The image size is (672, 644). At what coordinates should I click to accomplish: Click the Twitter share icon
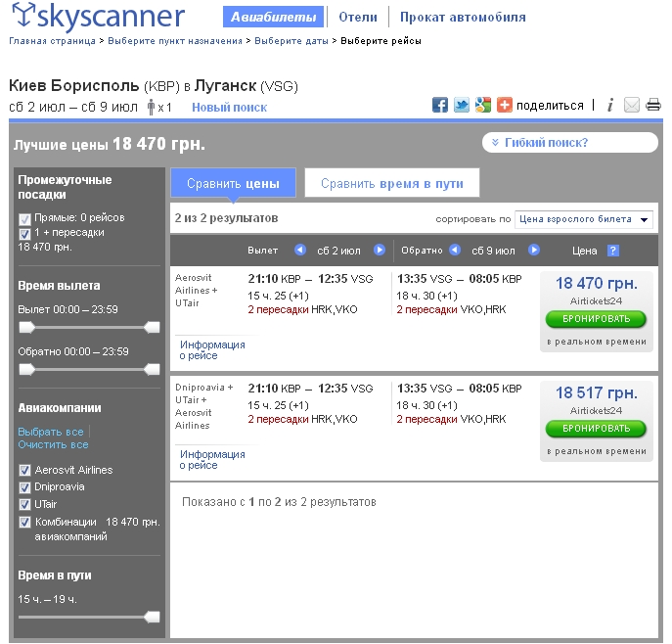pos(462,105)
